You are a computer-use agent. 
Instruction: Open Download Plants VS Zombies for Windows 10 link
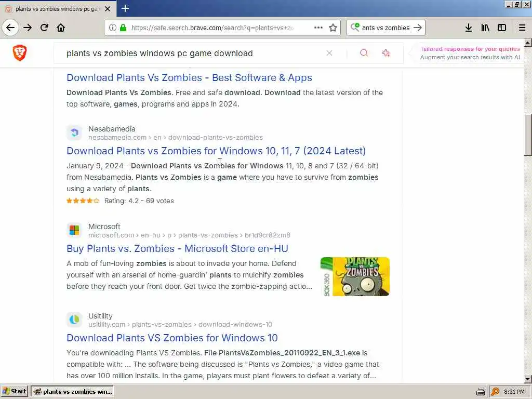(x=172, y=338)
